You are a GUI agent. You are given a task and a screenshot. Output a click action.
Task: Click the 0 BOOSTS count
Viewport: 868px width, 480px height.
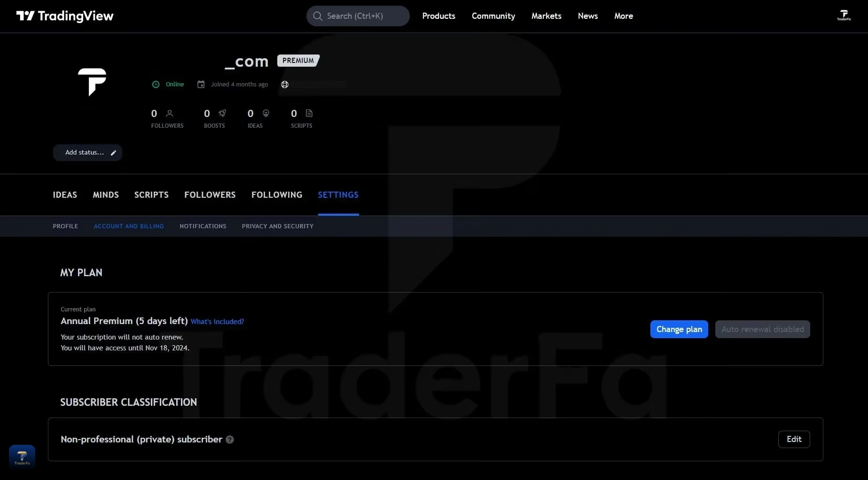click(x=215, y=118)
